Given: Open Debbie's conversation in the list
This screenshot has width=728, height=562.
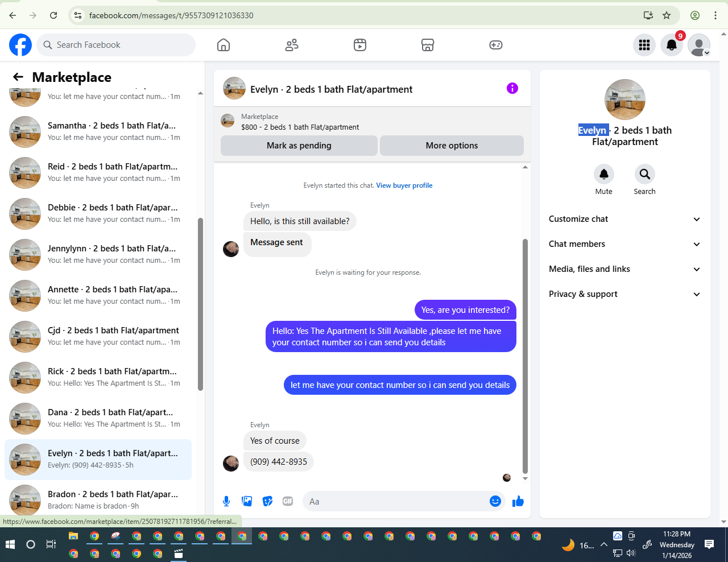Looking at the screenshot, I should click(98, 214).
